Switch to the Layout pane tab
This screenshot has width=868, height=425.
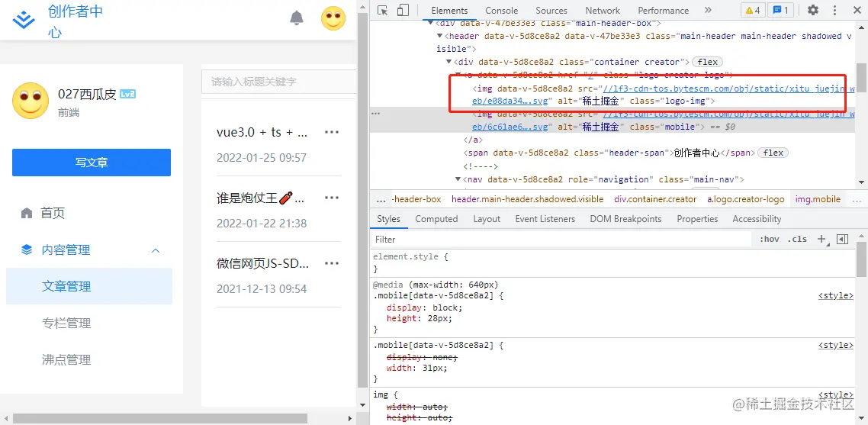pyautogui.click(x=487, y=219)
